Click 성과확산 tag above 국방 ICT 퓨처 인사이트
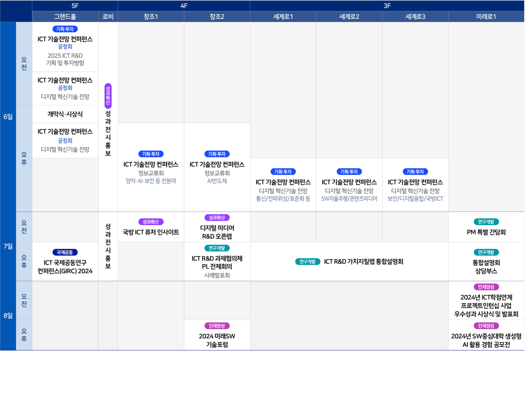 click(x=151, y=222)
